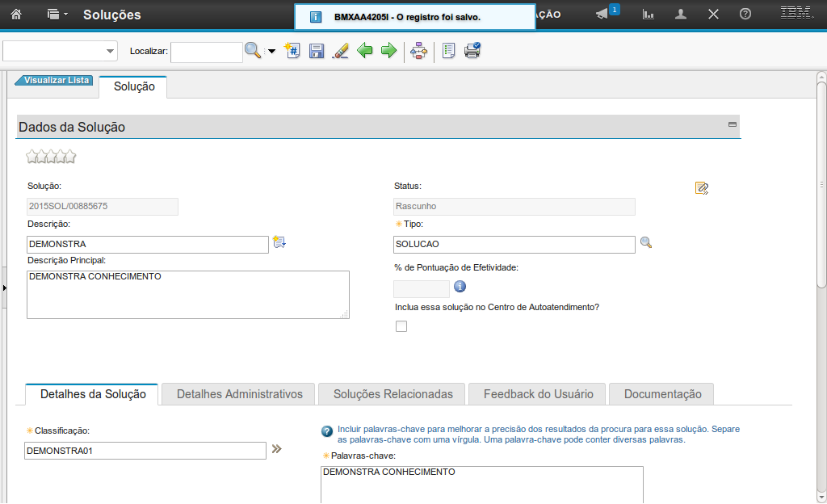827x504 pixels.
Task: Switch to Detalhes Administrativos tab
Action: (x=239, y=394)
